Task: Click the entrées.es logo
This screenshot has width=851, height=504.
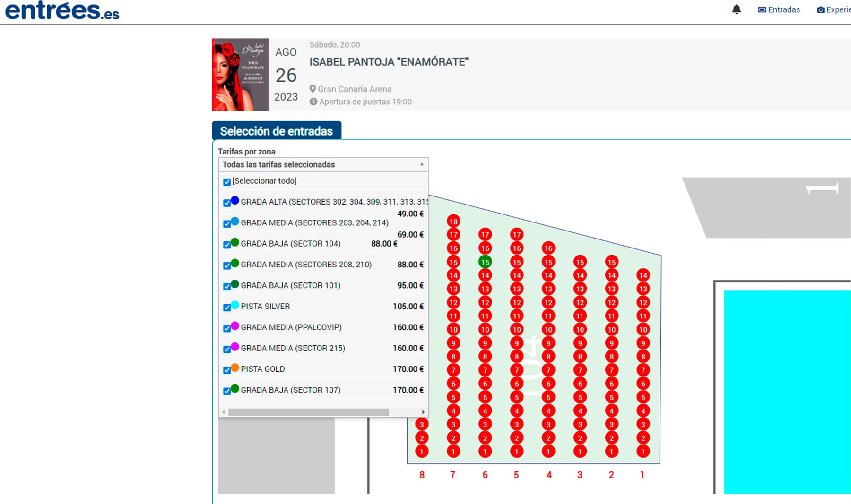Action: (x=62, y=10)
